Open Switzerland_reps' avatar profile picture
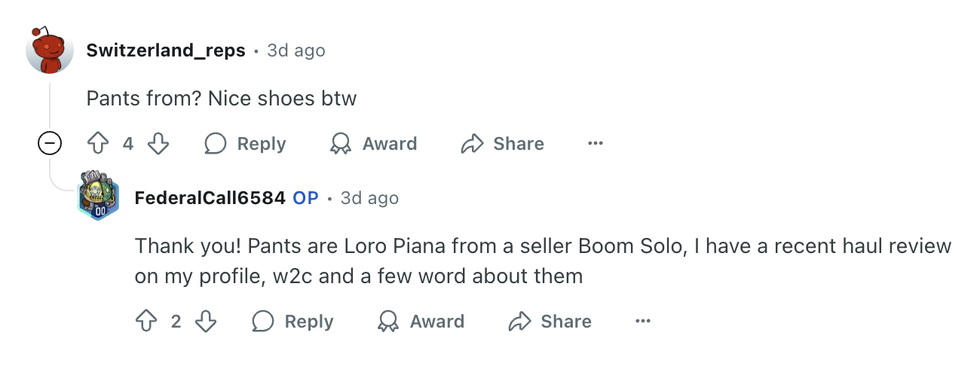Image resolution: width=980 pixels, height=369 pixels. pyautogui.click(x=50, y=50)
